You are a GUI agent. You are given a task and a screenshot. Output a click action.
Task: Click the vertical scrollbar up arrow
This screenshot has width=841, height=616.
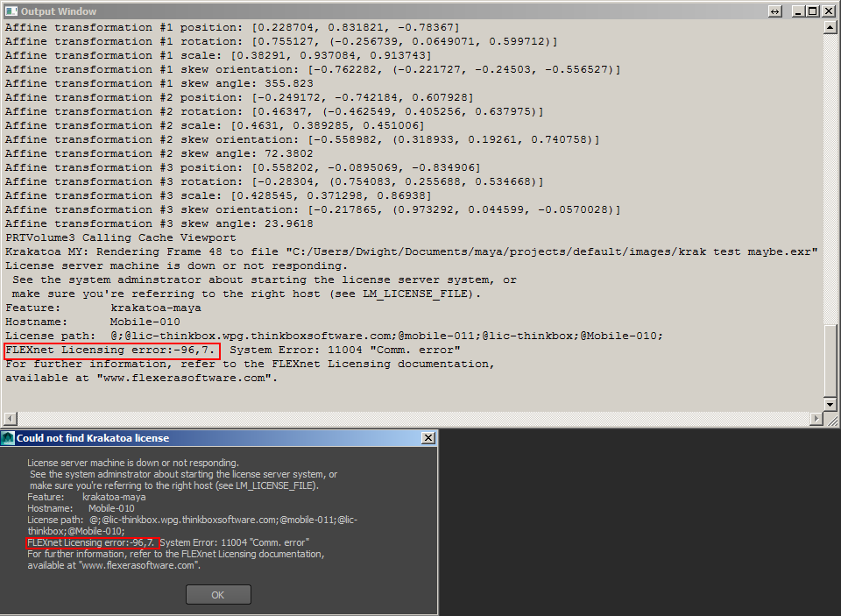point(830,27)
